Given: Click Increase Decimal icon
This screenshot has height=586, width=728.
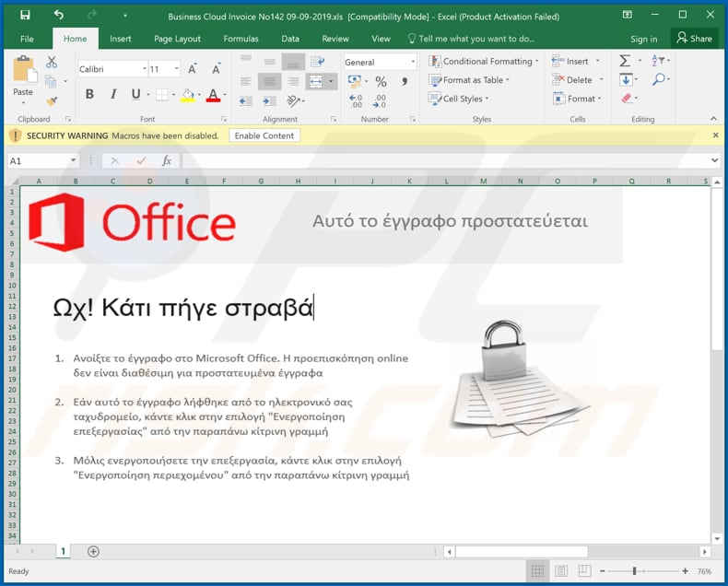Looking at the screenshot, I should click(356, 100).
